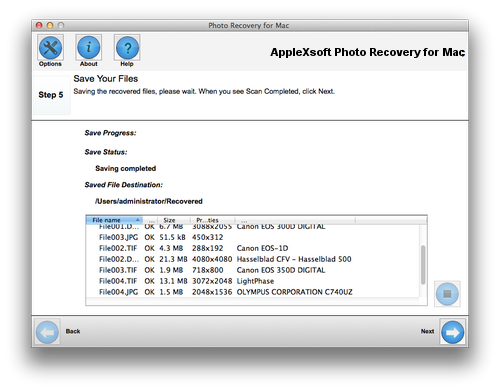The width and height of the screenshot is (500, 391).
Task: Sort by the Pr...ties column header
Action: click(213, 220)
